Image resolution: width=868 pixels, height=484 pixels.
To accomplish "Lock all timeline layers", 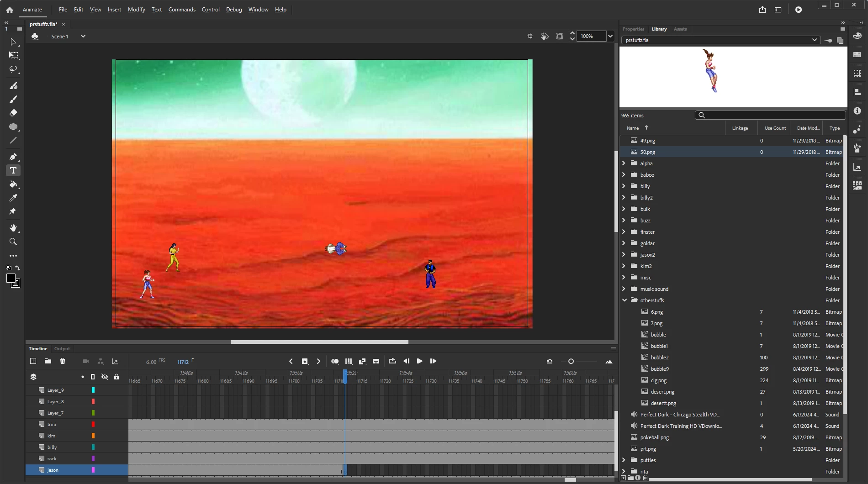I will tap(116, 377).
